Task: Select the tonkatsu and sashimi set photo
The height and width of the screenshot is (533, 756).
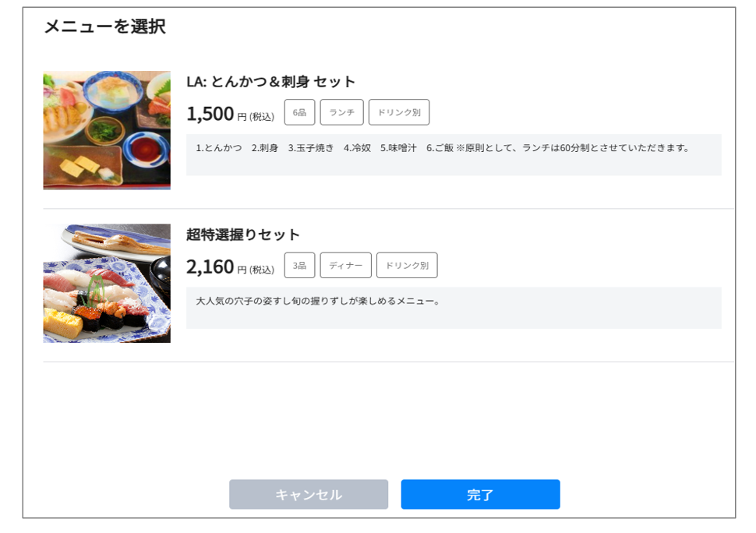Action: click(107, 130)
